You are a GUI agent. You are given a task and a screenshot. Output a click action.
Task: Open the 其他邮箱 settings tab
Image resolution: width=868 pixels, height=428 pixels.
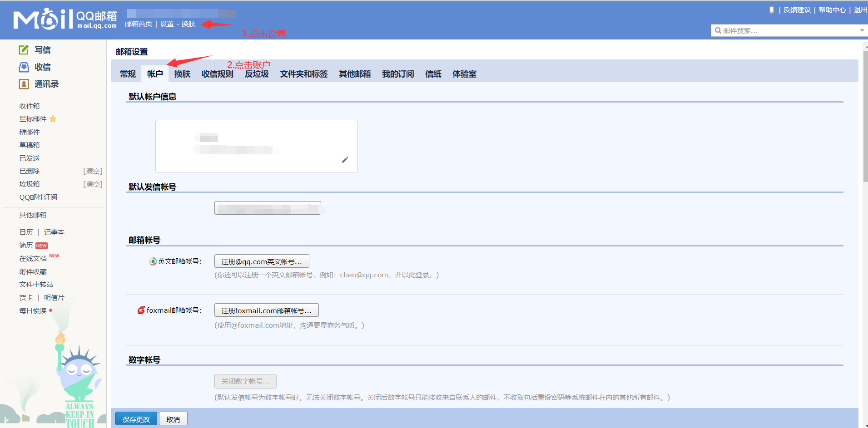pyautogui.click(x=355, y=74)
